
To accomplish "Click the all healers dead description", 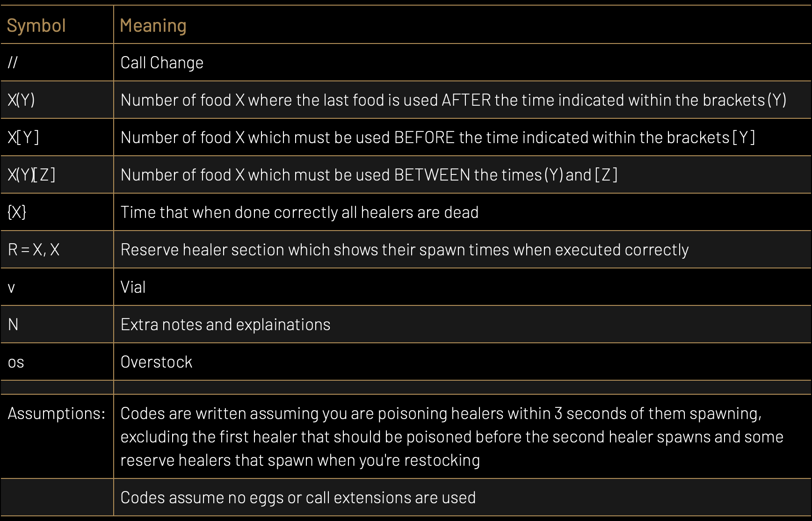I will [299, 212].
